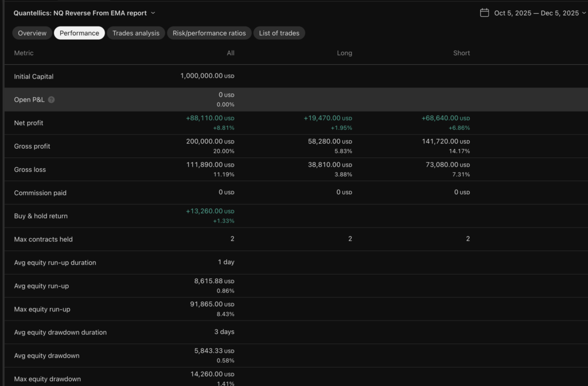Viewport: 588px width, 386px height.
Task: Click the help icon next to Open P&L
Action: pos(51,100)
